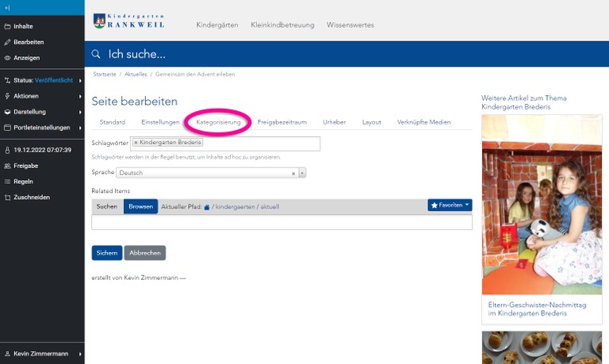Switch to the Verknüpfte Medien tab
This screenshot has width=609, height=364.
[423, 122]
